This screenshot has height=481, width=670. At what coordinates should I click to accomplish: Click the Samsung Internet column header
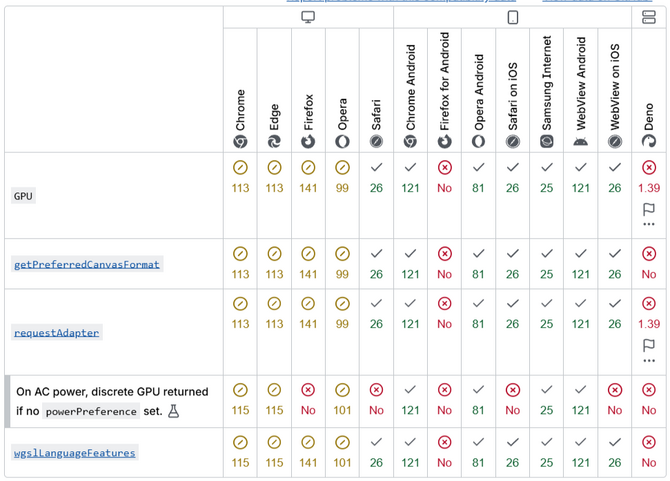546,92
